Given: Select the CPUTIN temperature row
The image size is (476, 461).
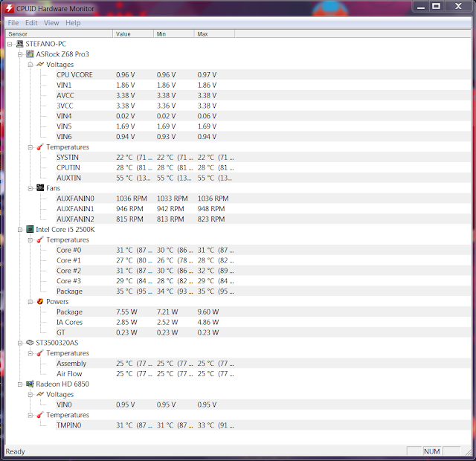Looking at the screenshot, I should tap(263, 168).
